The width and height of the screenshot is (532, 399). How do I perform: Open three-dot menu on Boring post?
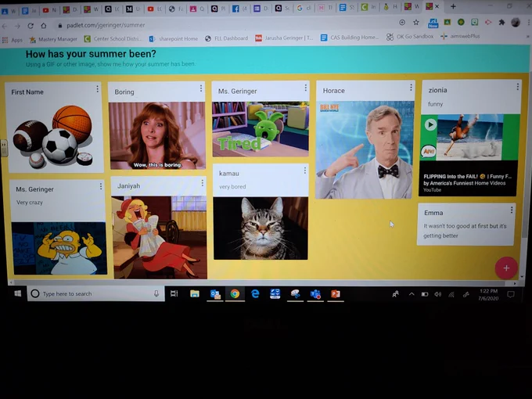pos(201,88)
